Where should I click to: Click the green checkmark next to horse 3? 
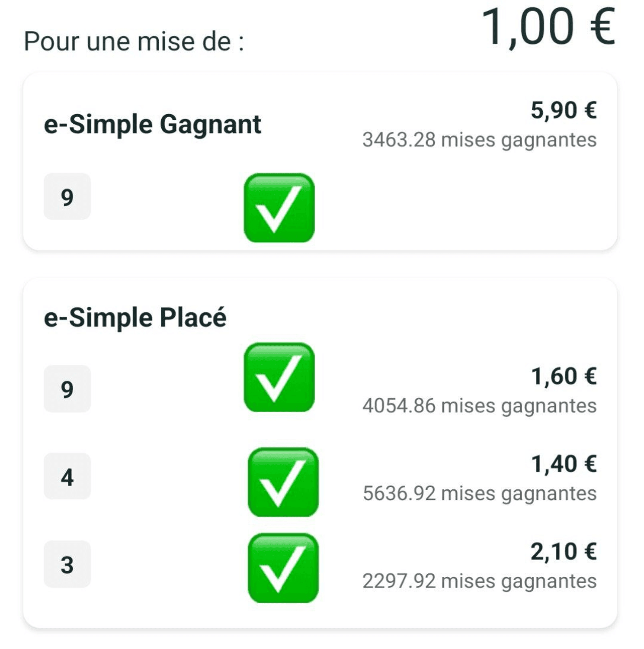point(283,568)
